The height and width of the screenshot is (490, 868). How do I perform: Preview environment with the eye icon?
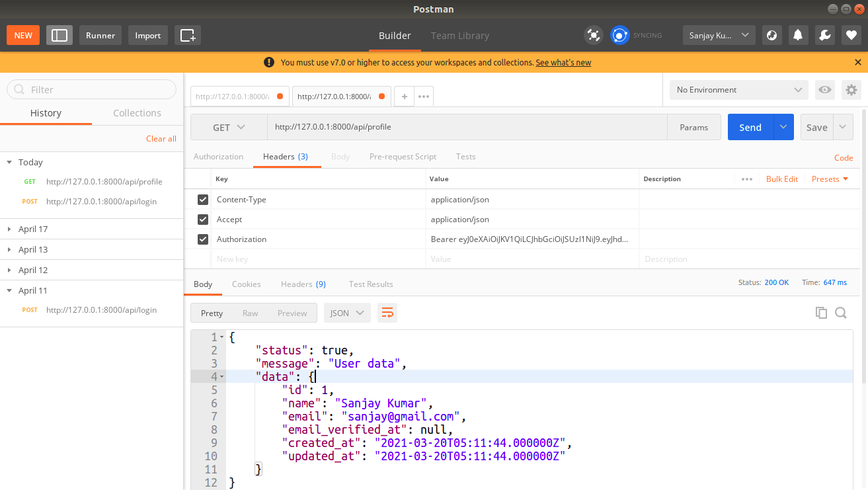click(x=824, y=89)
